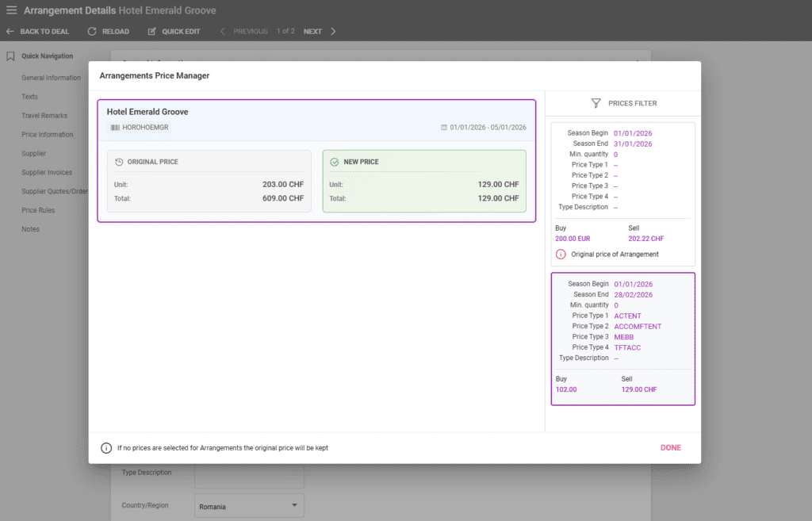
Task: Select the highlighted ACTENT season price card
Action: click(622, 337)
